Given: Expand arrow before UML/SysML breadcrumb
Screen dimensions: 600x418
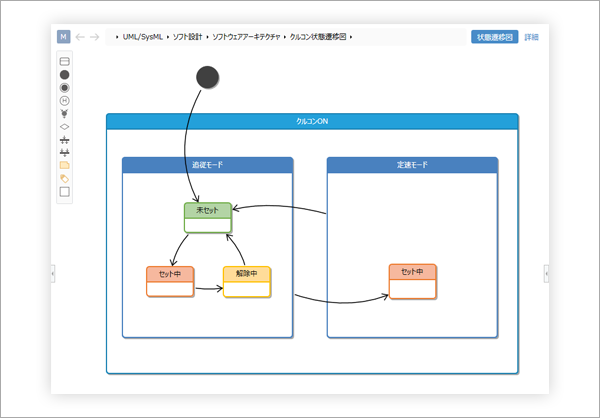Looking at the screenshot, I should [117, 37].
